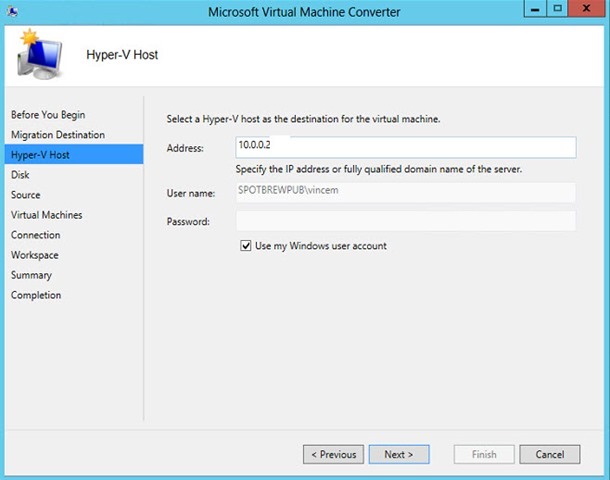Viewport: 610px width, 480px height.
Task: View the Summary step
Action: pyautogui.click(x=31, y=275)
